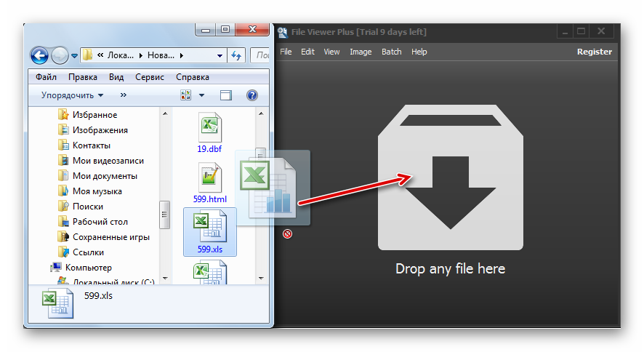Select Избранное in navigation tree
This screenshot has height=352, width=644.
click(x=95, y=115)
